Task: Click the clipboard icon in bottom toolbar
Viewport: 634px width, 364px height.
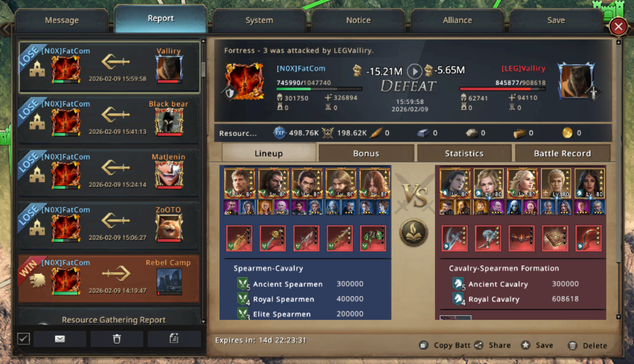Action: click(174, 338)
